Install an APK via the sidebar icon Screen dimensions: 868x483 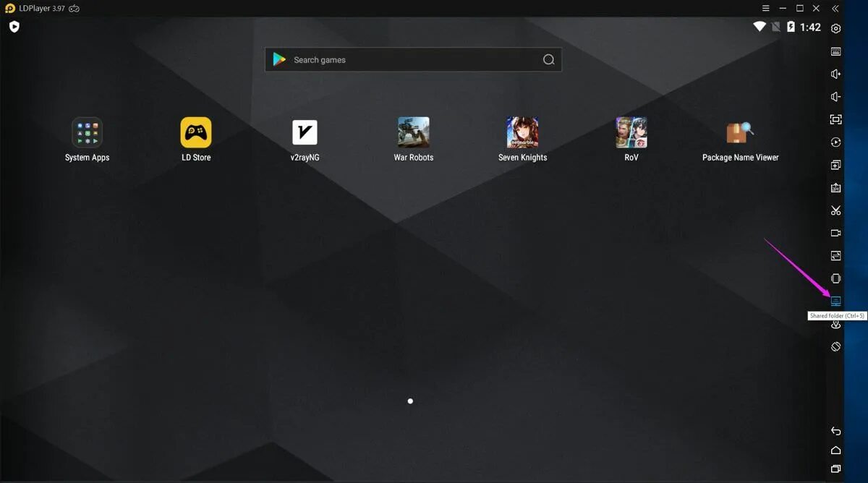tap(835, 187)
